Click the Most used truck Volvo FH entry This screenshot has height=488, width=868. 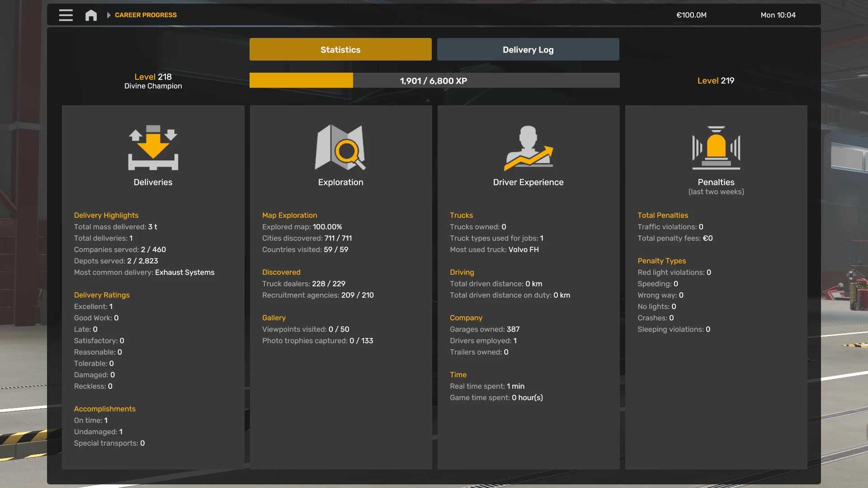click(x=494, y=249)
